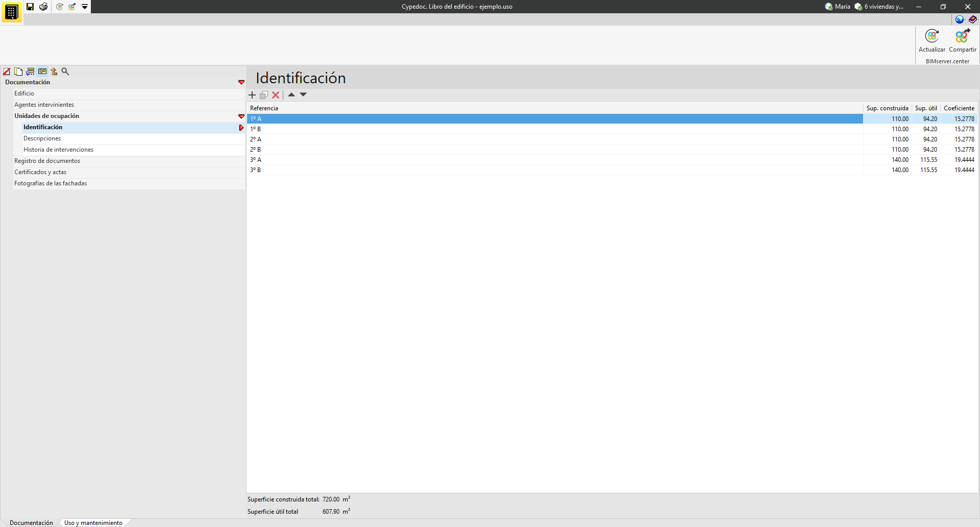Open the '6 viviendas y...' project indicator
This screenshot has height=527, width=980.
tap(879, 7)
